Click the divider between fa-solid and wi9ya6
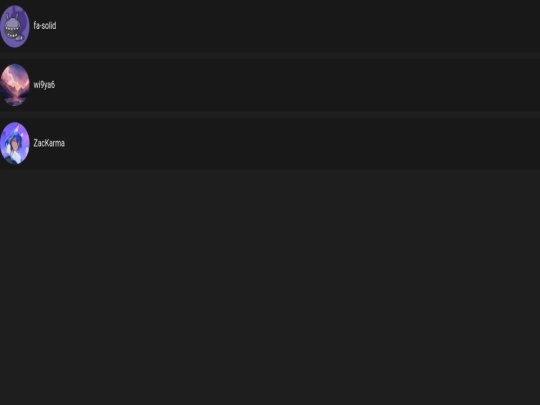 coord(270,55)
